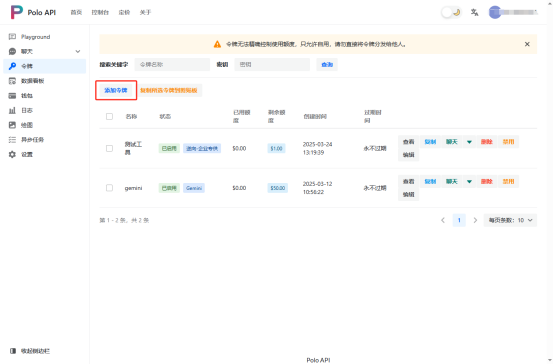The height and width of the screenshot is (364, 554).
Task: Open the 数据看板 dashboard sidebar item
Action: pyautogui.click(x=45, y=81)
